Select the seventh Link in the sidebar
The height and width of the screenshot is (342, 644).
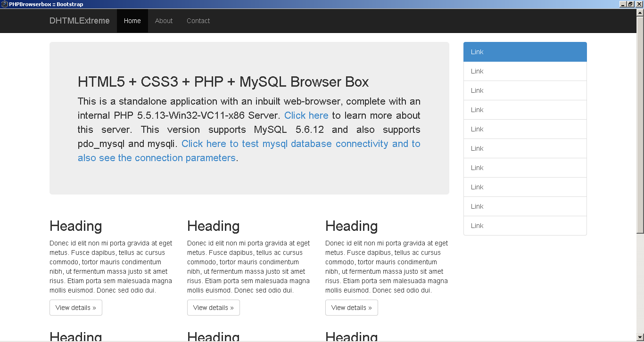pos(525,168)
